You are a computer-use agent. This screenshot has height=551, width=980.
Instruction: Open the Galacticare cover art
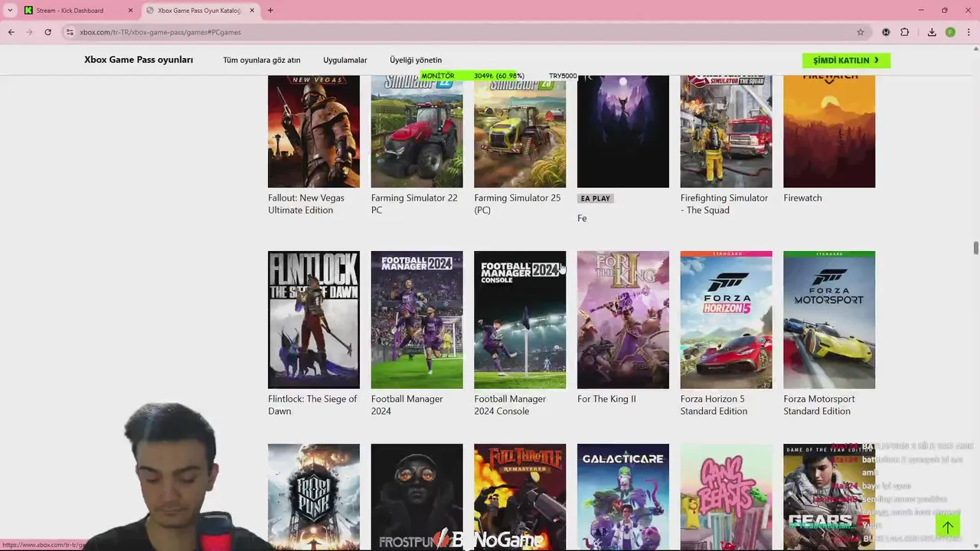tap(623, 497)
